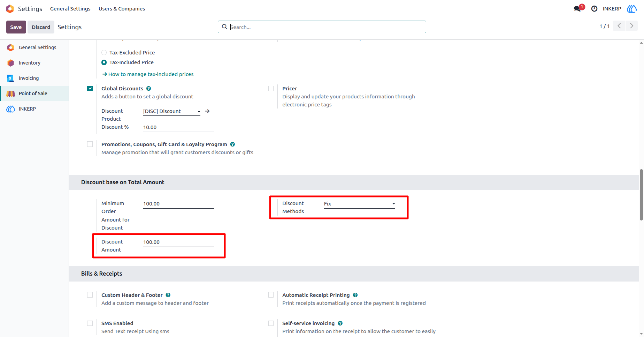The image size is (644, 337).
Task: Select the Tax-Excluded Price radio option
Action: (104, 53)
